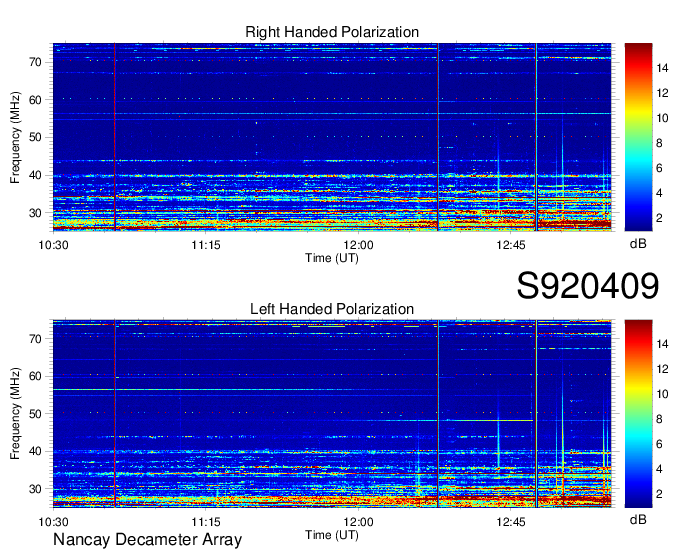Click the dB unit label under top color bar
The width and height of the screenshot is (680, 552).
click(638, 244)
